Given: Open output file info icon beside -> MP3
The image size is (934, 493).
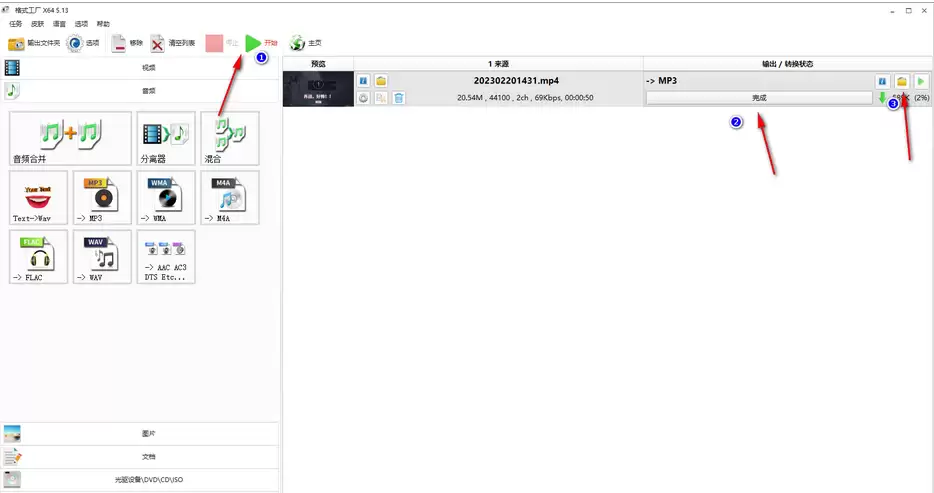Looking at the screenshot, I should [x=882, y=81].
